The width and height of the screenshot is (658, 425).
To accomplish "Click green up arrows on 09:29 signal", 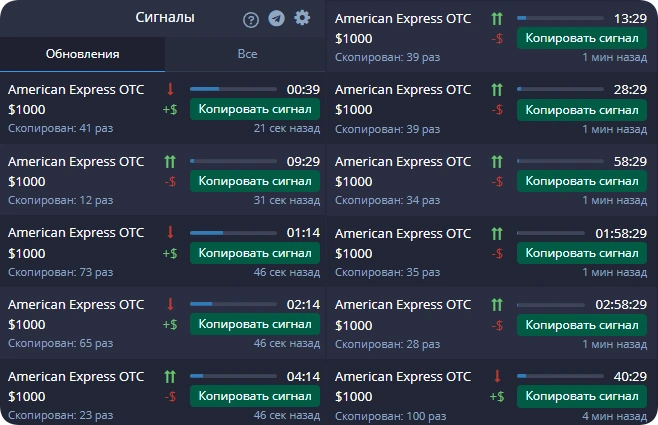I will coord(170,162).
